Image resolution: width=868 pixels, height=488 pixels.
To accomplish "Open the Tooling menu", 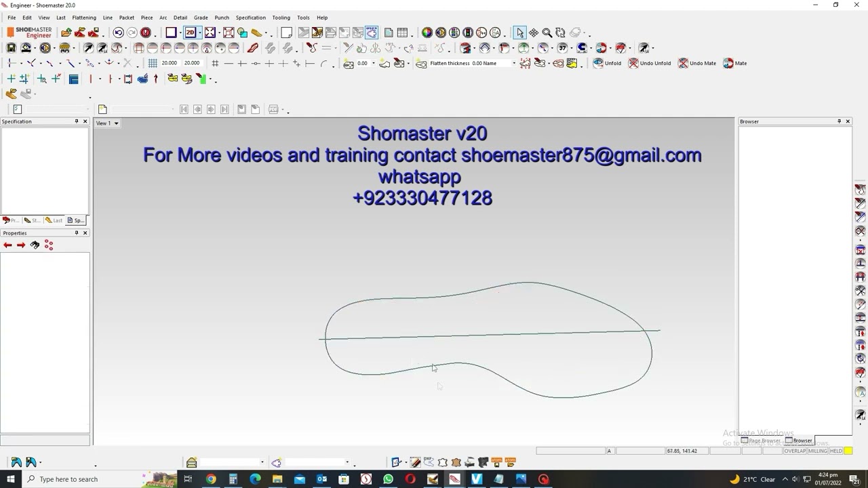I will tap(281, 18).
